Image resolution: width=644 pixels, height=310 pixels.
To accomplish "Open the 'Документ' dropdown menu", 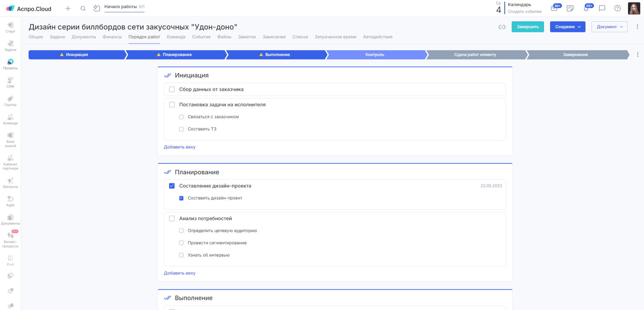I will point(609,27).
